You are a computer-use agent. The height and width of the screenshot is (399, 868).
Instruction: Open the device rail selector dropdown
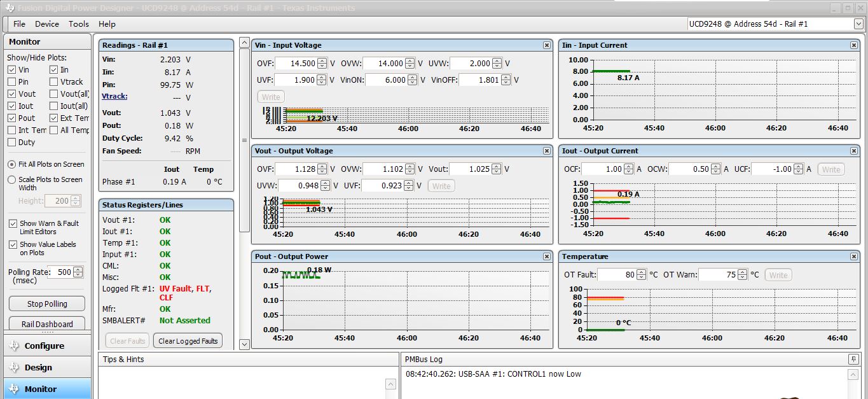pyautogui.click(x=858, y=24)
